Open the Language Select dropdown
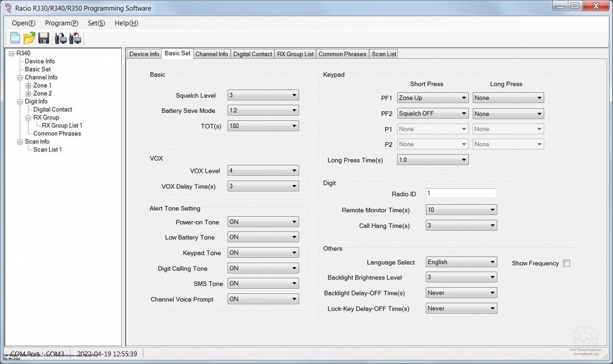The width and height of the screenshot is (613, 364). (x=492, y=262)
